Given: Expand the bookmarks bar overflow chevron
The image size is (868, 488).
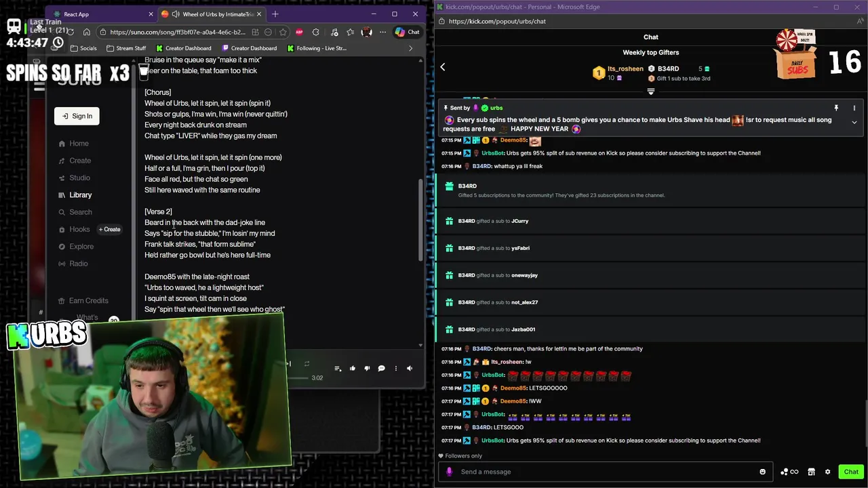Looking at the screenshot, I should click(410, 48).
